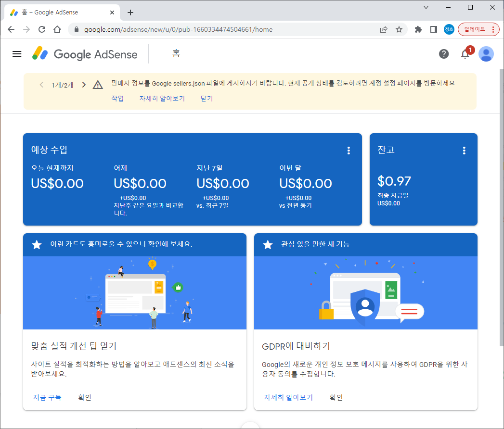Click the star icon beside 이런 카드도 흥미로울
The image size is (504, 429).
37,245
